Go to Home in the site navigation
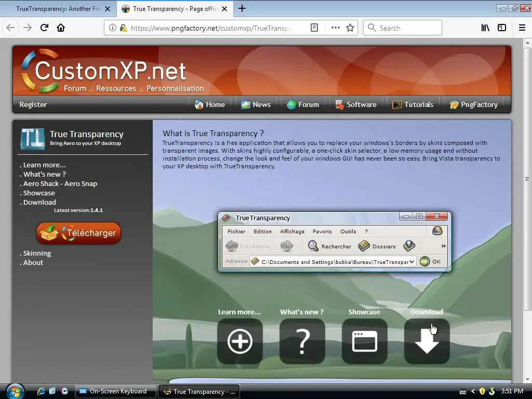 tap(210, 104)
